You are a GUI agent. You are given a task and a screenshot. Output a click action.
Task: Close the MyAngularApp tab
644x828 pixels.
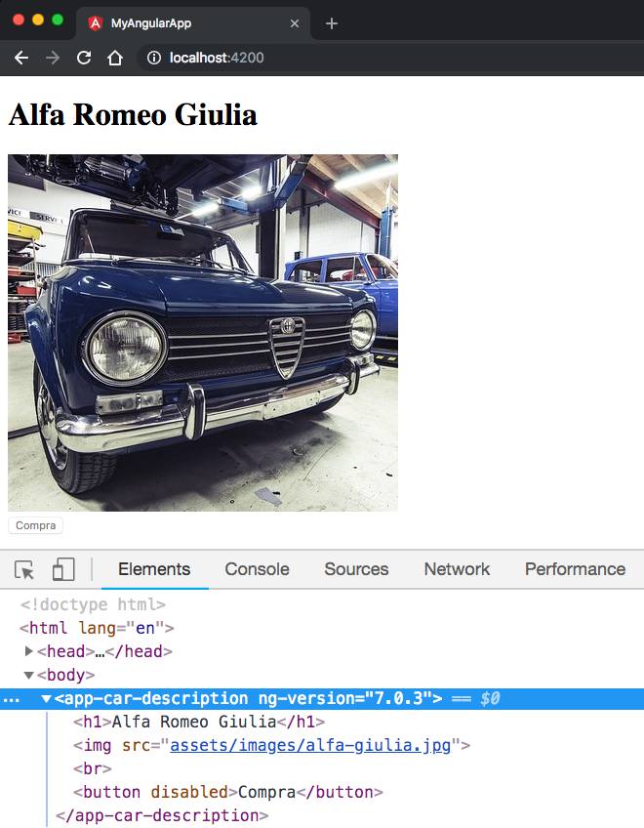click(x=295, y=22)
